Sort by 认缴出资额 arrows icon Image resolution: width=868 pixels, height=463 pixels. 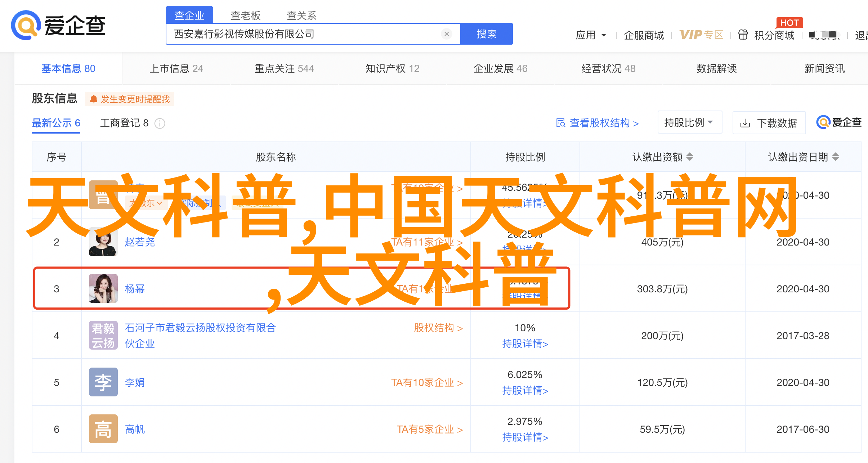pos(690,157)
